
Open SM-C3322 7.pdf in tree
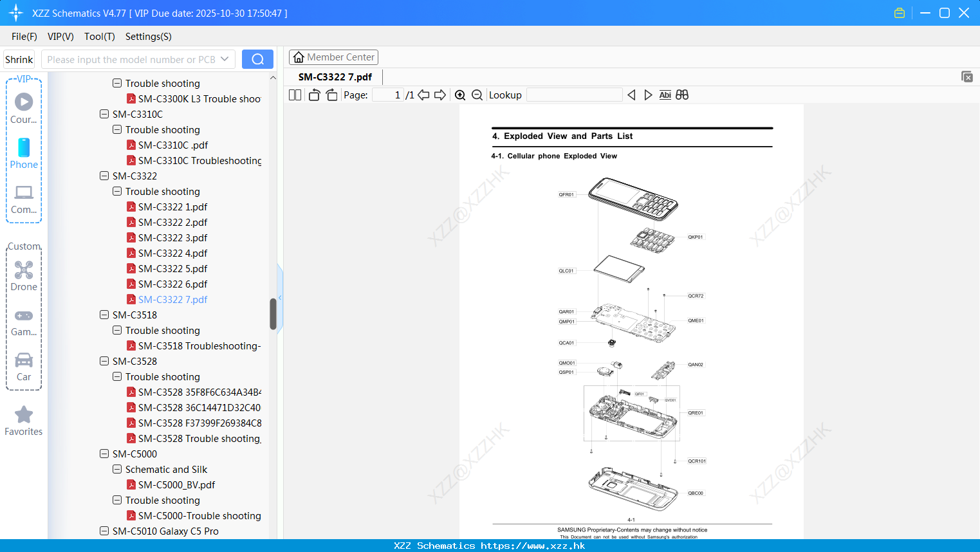[172, 300]
